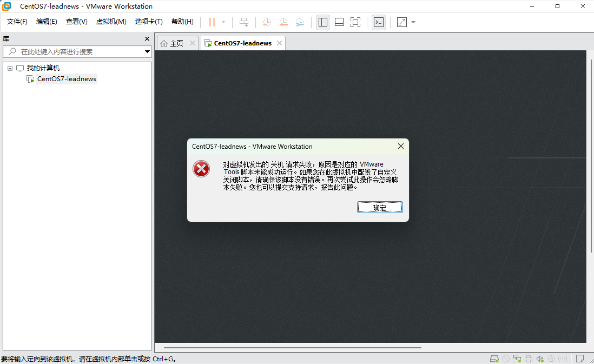Click the pause virtual machine icon
This screenshot has width=594, height=364.
coord(212,22)
